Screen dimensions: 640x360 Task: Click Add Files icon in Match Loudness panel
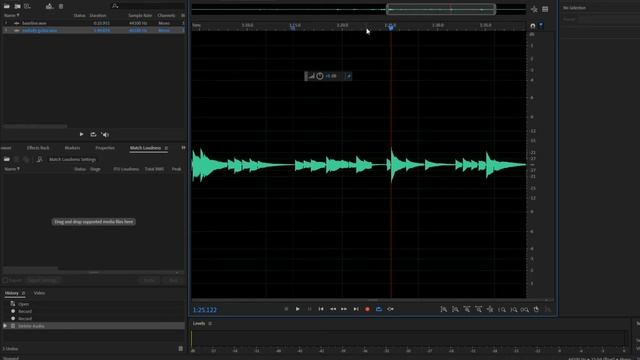(7, 159)
